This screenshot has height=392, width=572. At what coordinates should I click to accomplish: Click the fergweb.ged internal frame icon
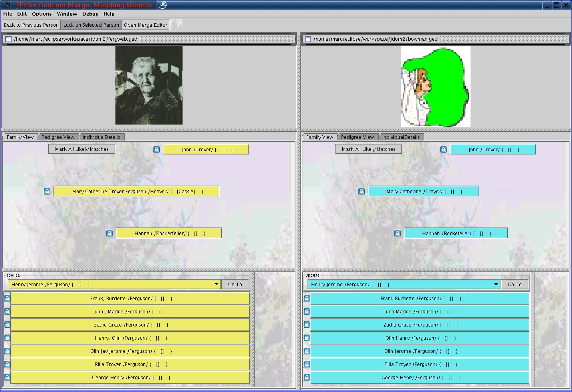(8, 39)
